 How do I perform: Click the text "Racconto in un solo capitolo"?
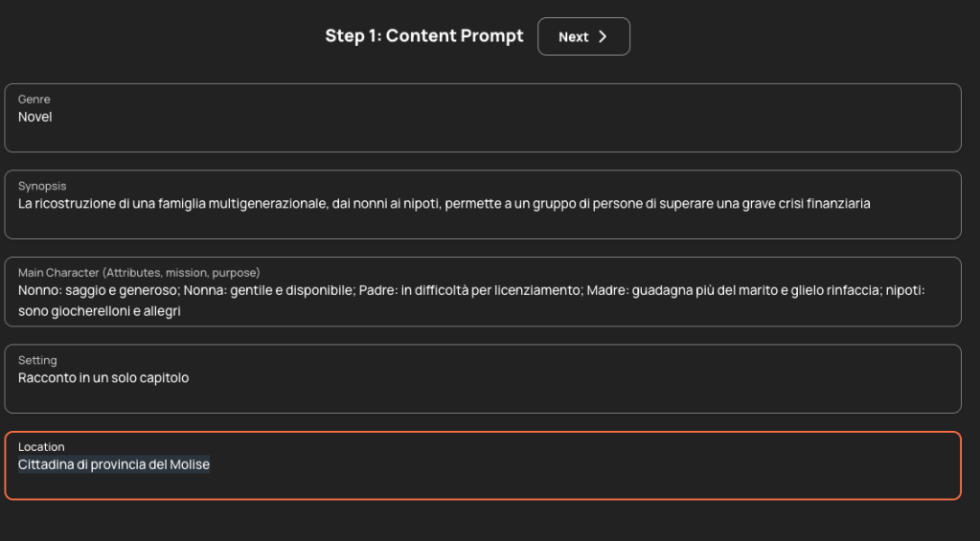tap(103, 377)
